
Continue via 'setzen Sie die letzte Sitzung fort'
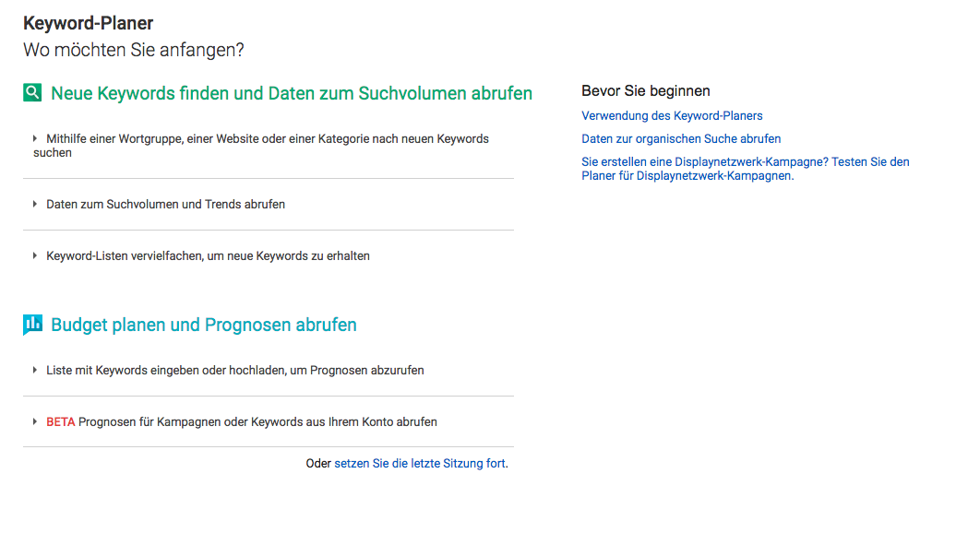419,464
